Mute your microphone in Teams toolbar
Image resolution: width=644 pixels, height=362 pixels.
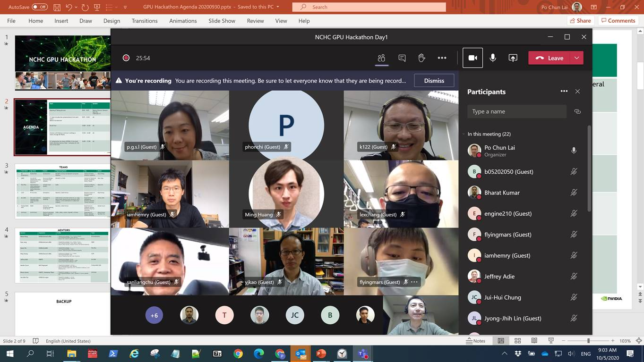pyautogui.click(x=493, y=58)
